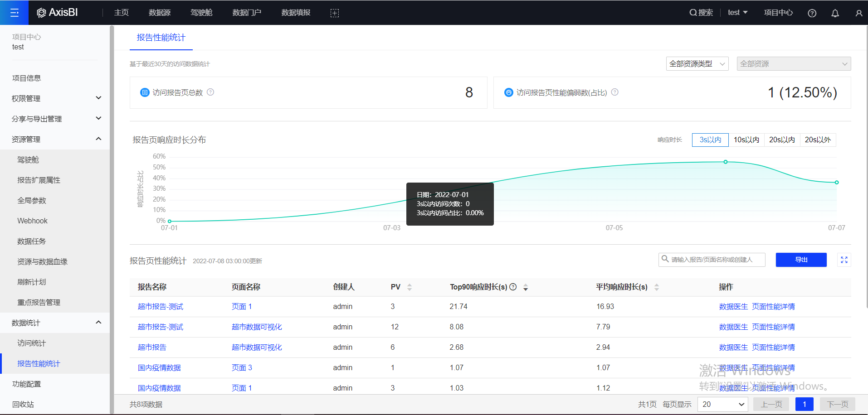
Task: Expand table to fullscreen view
Action: coord(844,260)
